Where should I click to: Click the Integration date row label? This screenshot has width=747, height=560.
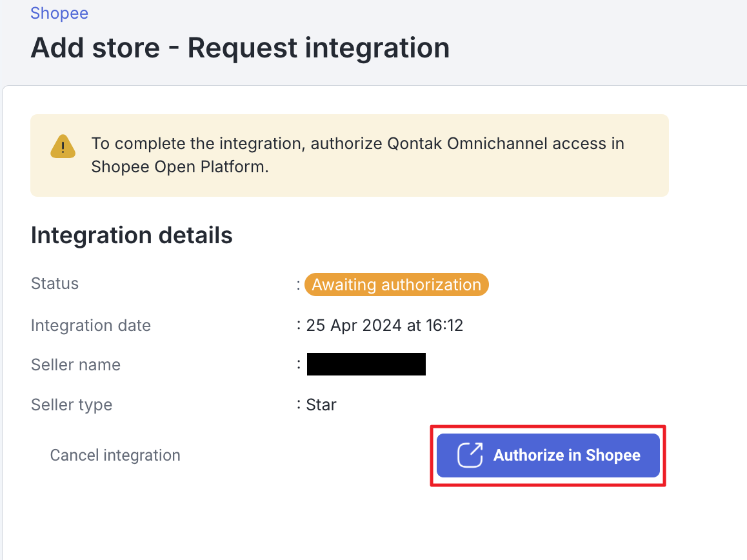click(90, 325)
